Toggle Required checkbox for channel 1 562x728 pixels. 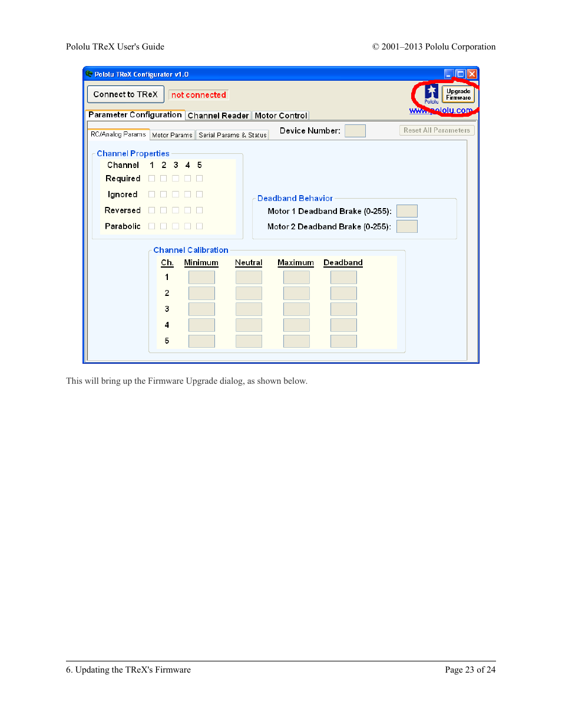point(152,179)
